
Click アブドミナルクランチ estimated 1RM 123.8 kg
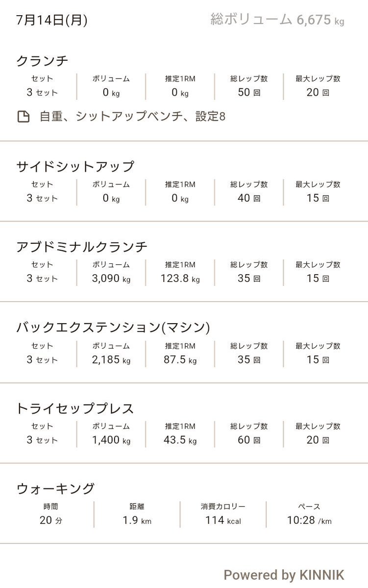[180, 278]
